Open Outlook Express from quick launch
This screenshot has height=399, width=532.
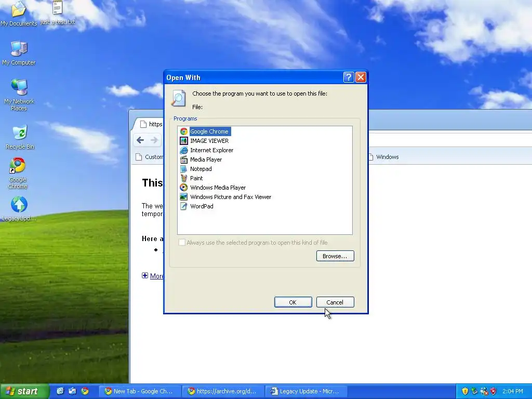(72, 391)
